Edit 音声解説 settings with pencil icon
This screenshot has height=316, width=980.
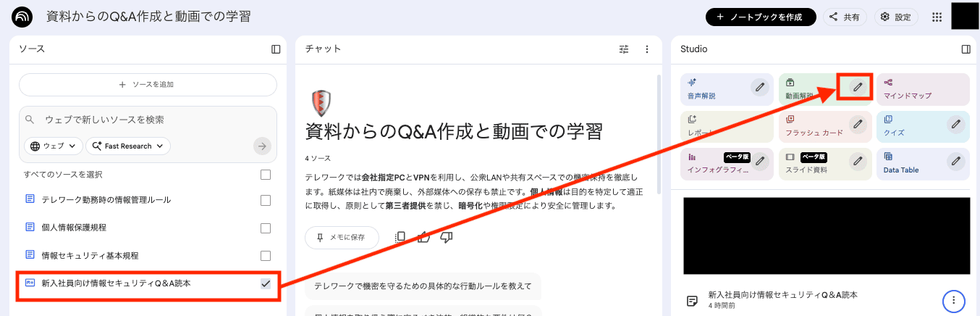(x=759, y=87)
